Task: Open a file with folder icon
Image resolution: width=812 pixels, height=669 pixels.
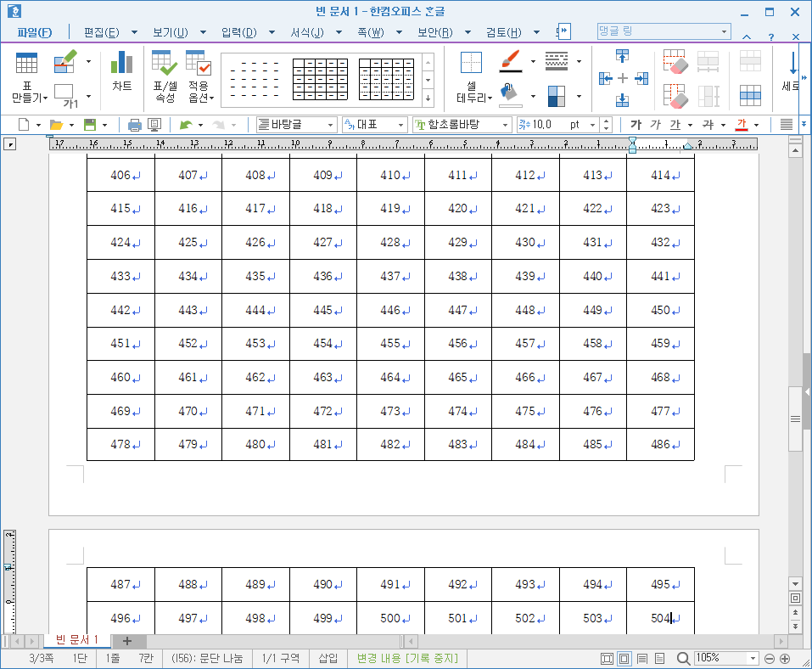Action: click(x=56, y=124)
